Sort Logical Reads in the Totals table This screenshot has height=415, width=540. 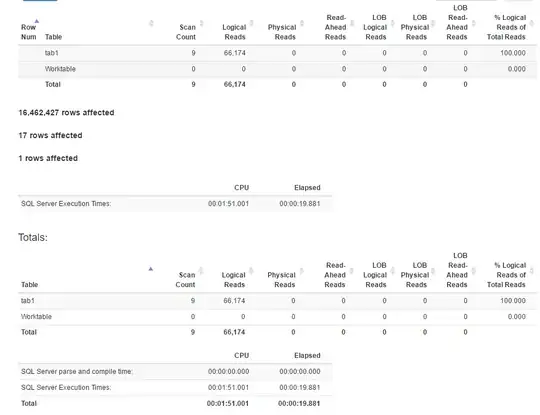pos(251,271)
